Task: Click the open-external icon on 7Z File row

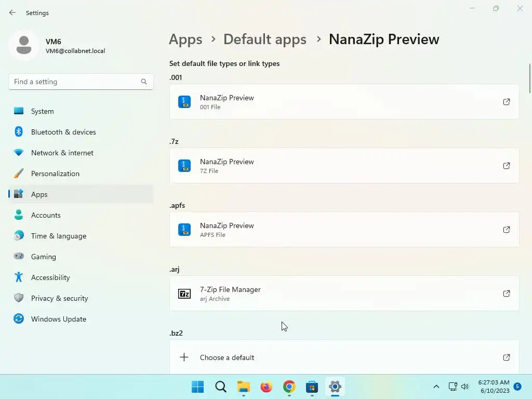Action: (506, 166)
